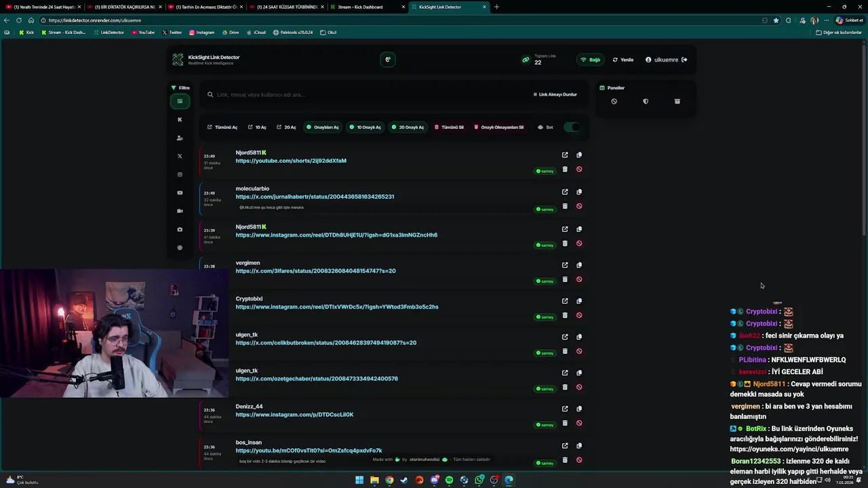Viewport: 868px width, 488px height.
Task: Click the theme button in header center
Action: point(388,60)
